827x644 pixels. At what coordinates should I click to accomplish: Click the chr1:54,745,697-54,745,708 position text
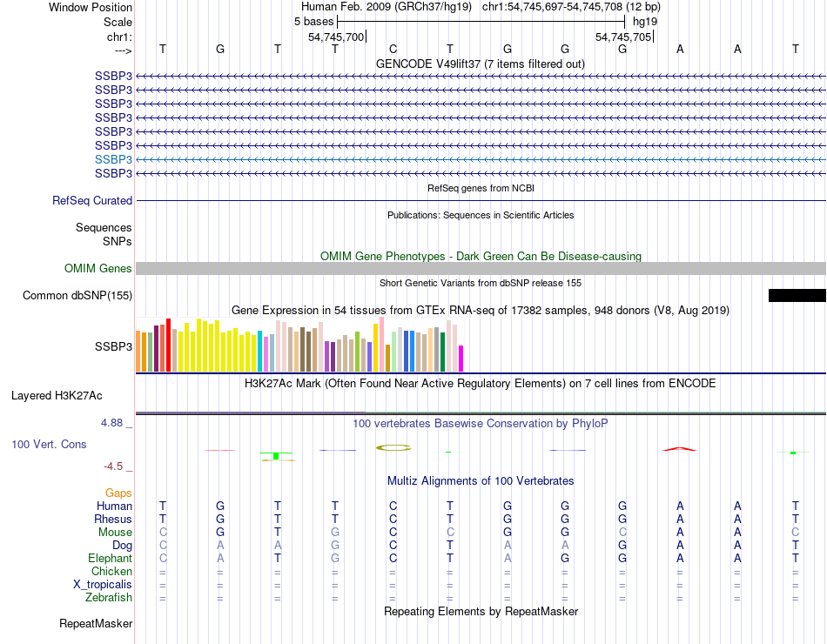571,7
